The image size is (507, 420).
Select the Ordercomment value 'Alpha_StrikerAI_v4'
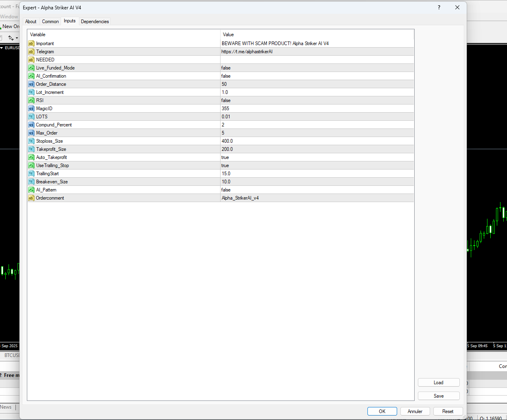[x=317, y=198]
